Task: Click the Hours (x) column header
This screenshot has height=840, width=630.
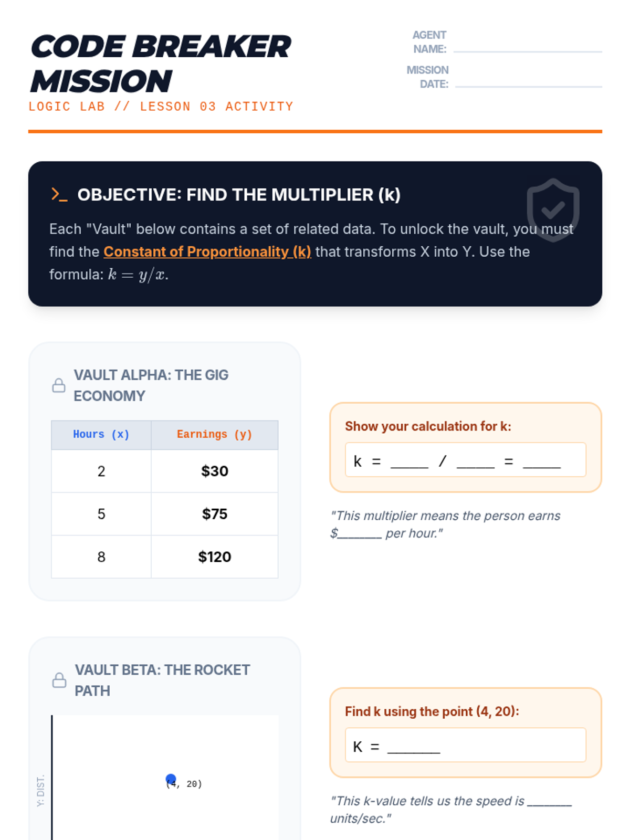Action: (101, 435)
